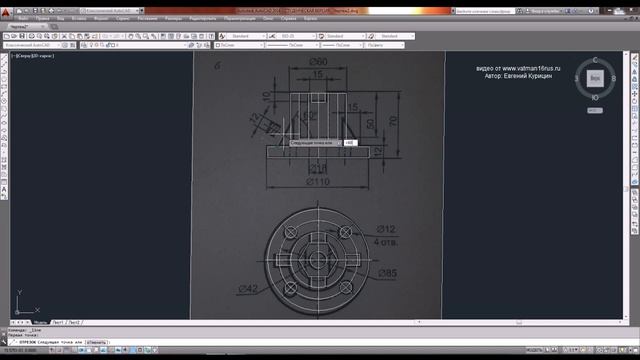This screenshot has width=640, height=360.
Task: Click the Save icon in the Quick Access toolbar
Action: click(35, 11)
